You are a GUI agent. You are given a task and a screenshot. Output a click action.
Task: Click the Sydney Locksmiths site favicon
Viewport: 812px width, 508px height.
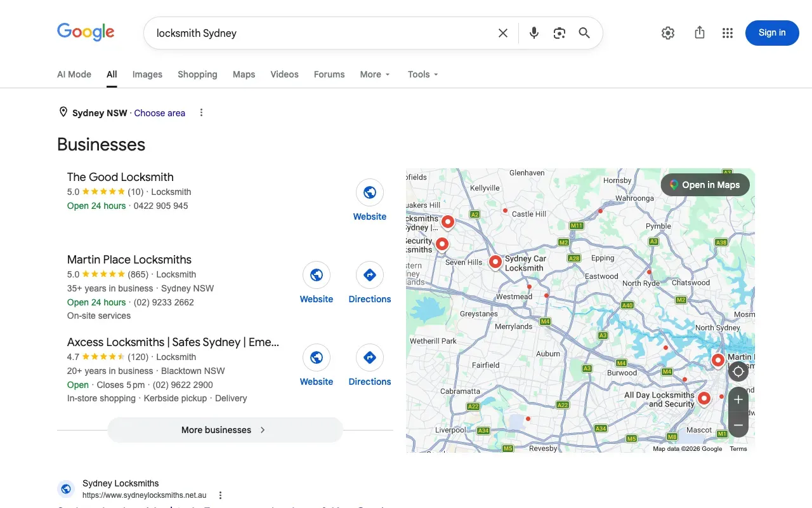[66, 489]
